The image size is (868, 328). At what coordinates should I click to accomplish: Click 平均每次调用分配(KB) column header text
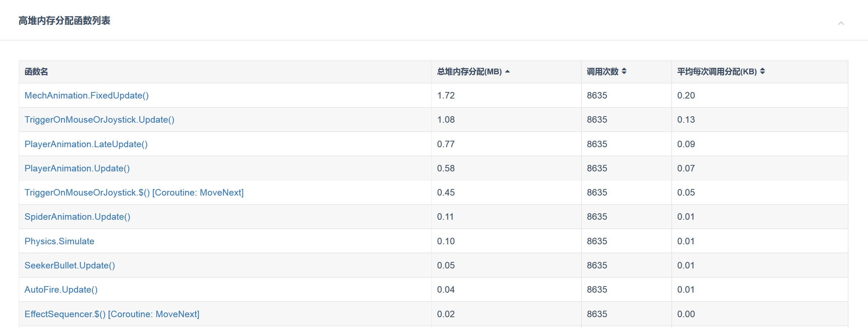pyautogui.click(x=717, y=72)
